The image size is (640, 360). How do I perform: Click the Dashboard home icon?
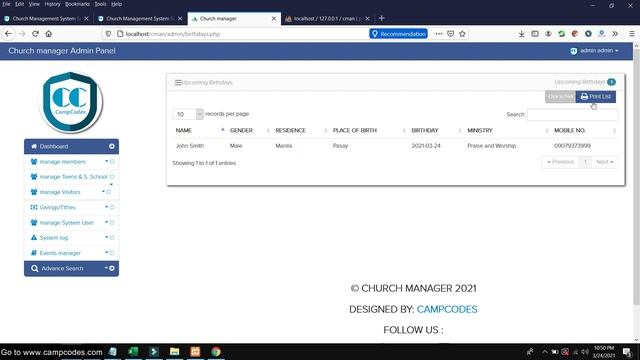[34, 146]
